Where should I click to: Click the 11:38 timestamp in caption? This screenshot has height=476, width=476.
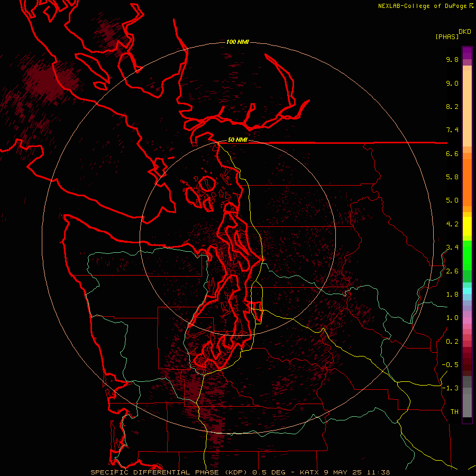tap(379, 472)
